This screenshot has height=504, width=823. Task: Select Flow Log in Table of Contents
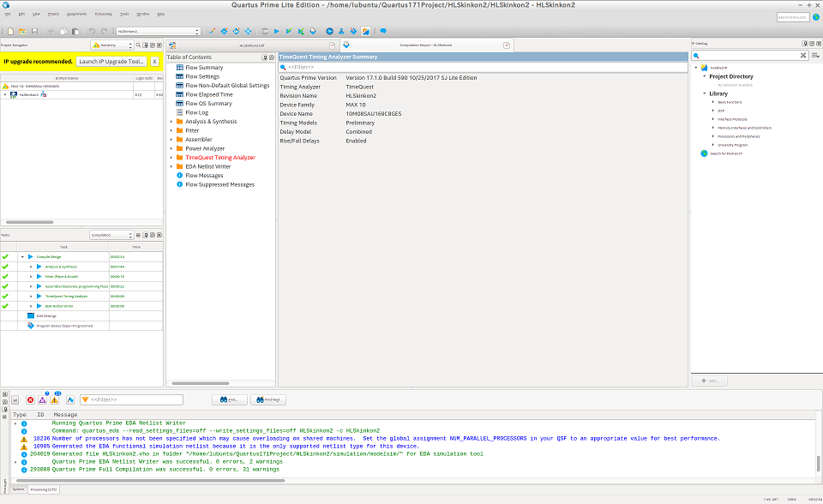pyautogui.click(x=197, y=113)
